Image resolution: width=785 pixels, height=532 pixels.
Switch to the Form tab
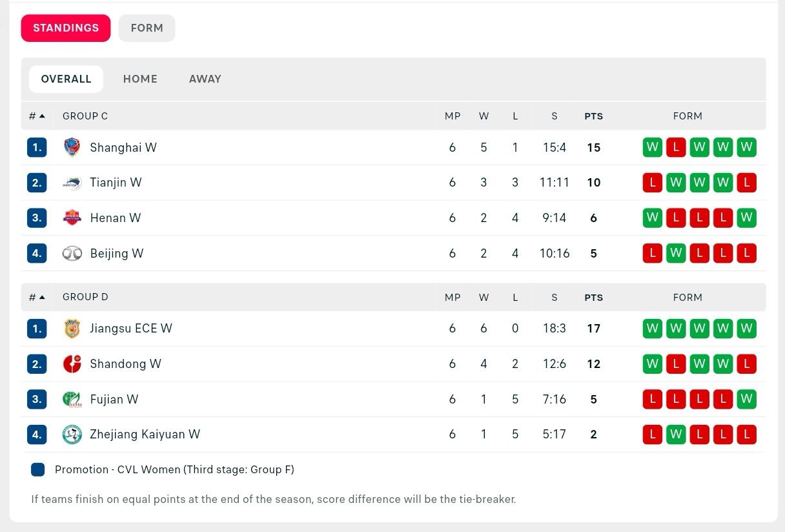click(x=147, y=28)
